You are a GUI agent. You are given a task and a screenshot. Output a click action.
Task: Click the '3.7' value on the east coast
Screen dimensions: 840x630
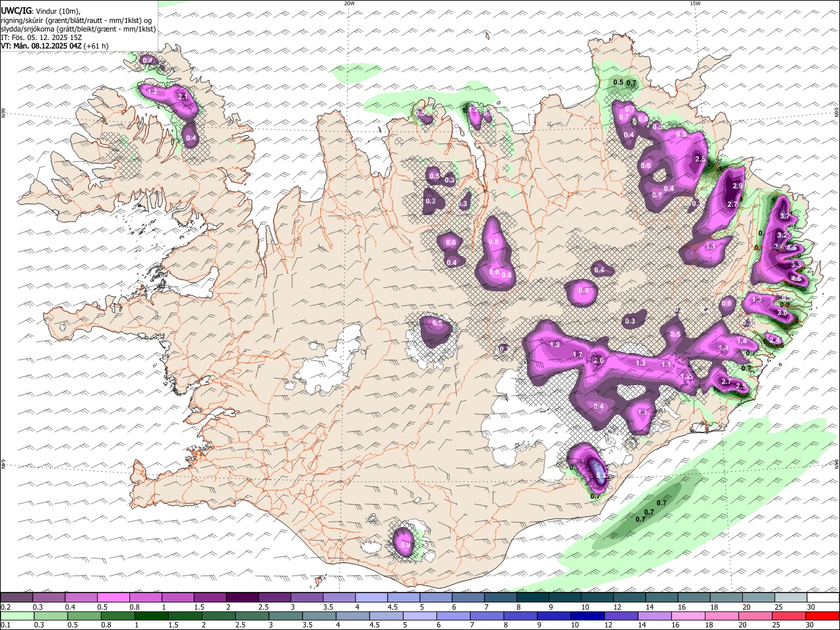(784, 217)
